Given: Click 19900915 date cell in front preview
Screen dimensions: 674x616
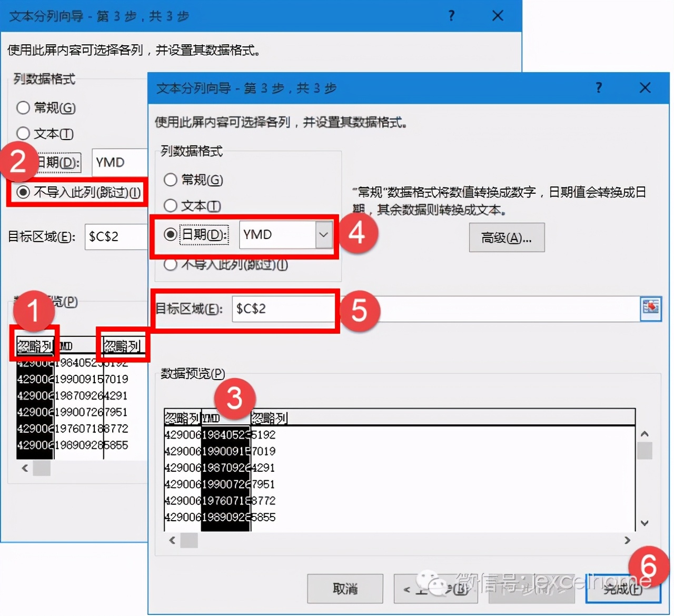Looking at the screenshot, I should pos(225,451).
